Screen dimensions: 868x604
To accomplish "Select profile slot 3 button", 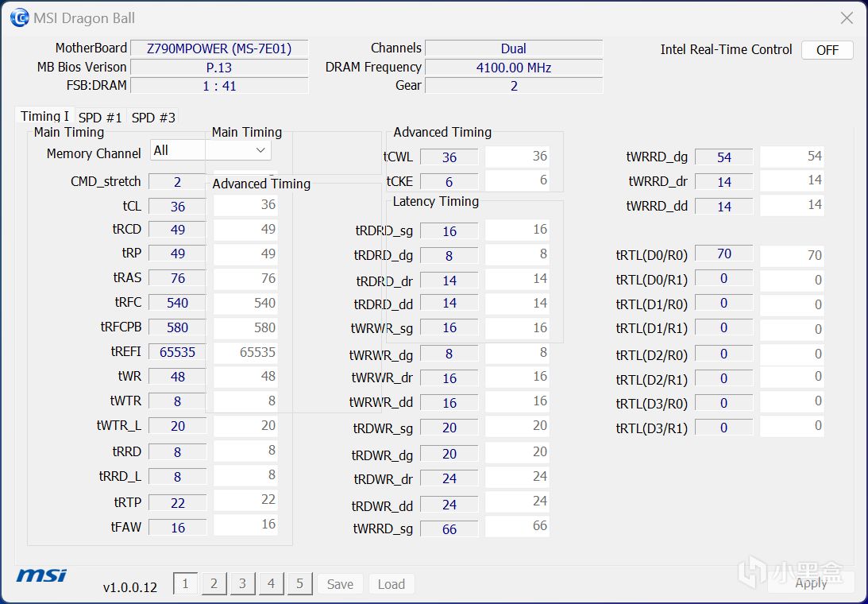I will [x=242, y=583].
